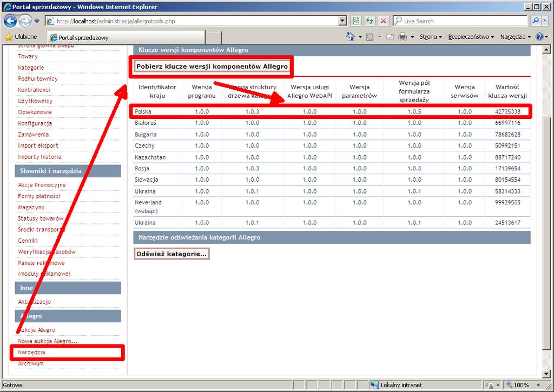The image size is (554, 392).
Task: Open the Kontrahenci sidebar link
Action: [x=34, y=90]
